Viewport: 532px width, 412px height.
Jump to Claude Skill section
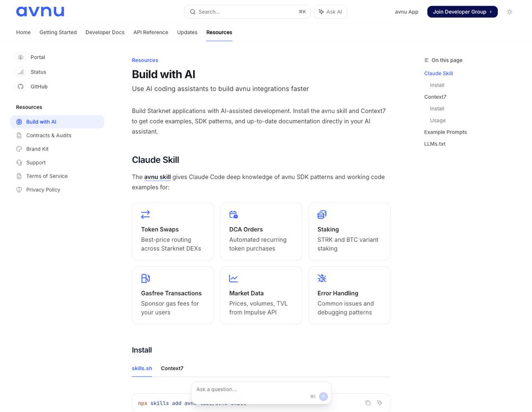(x=438, y=74)
